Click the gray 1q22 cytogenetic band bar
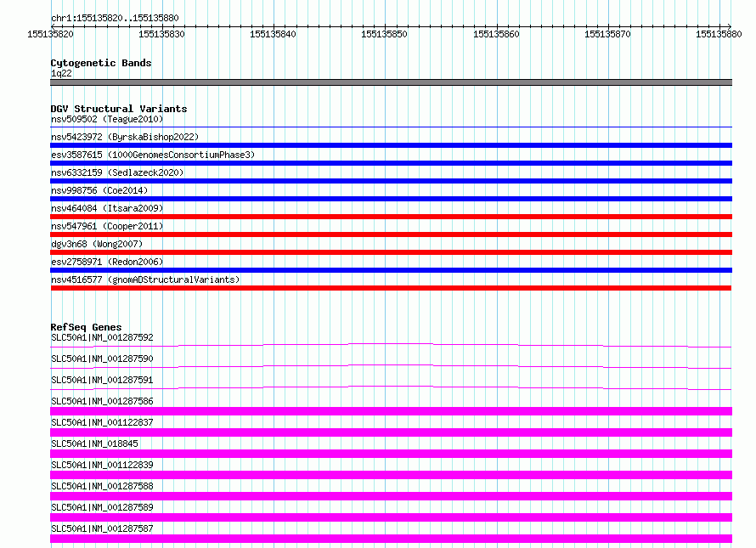The width and height of the screenshot is (756, 548). [391, 82]
